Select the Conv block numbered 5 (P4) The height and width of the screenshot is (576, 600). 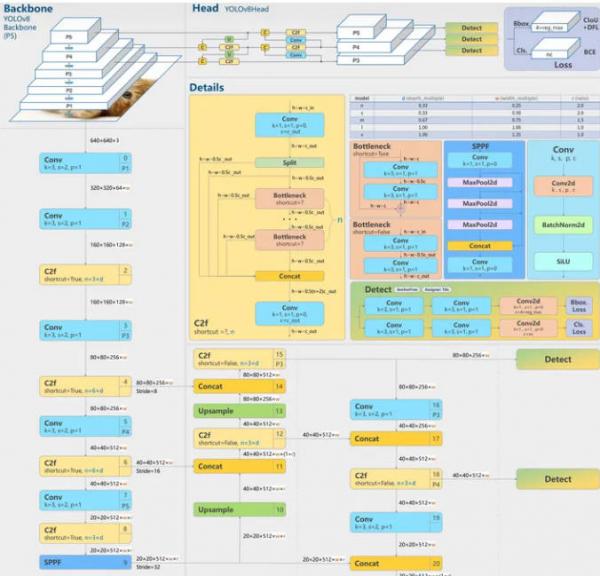coord(85,426)
